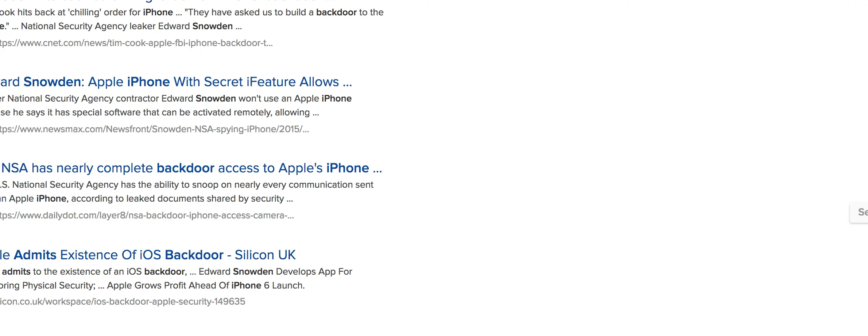Click the bold 'backdoor' word in the CNET snippet
Viewport: 868px width, 336px height.
(x=336, y=12)
